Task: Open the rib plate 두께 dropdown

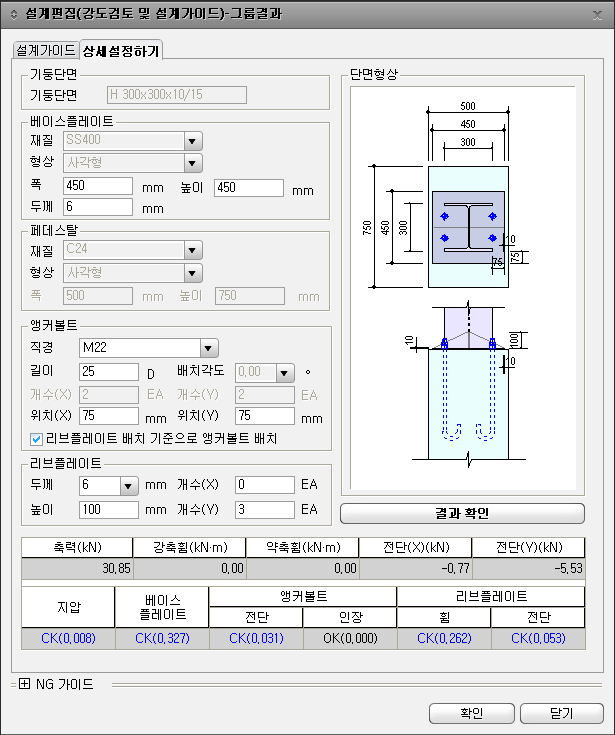Action: click(x=128, y=486)
